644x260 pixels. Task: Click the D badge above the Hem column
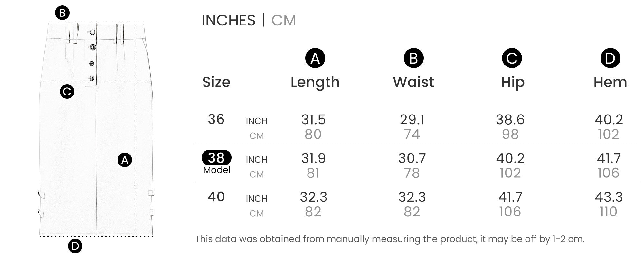pyautogui.click(x=610, y=58)
